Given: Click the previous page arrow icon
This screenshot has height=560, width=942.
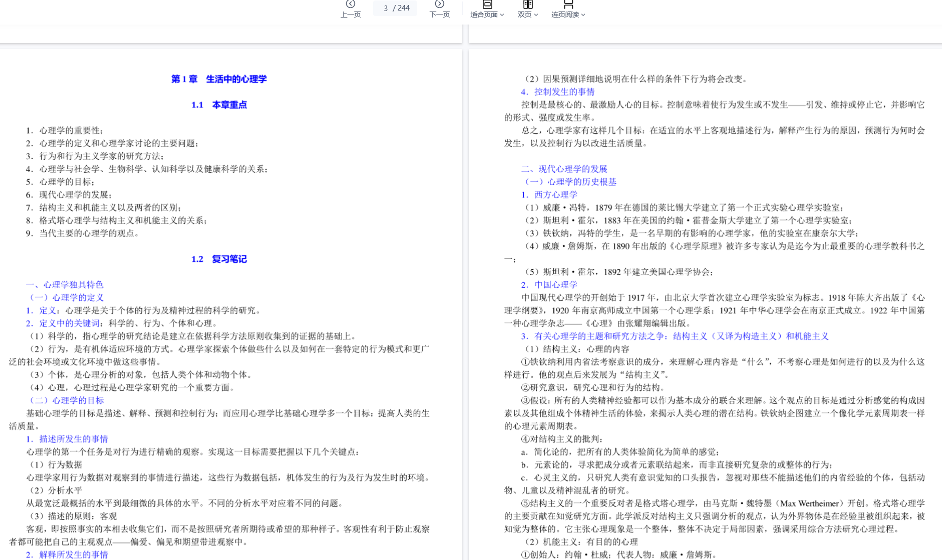Looking at the screenshot, I should [x=350, y=5].
